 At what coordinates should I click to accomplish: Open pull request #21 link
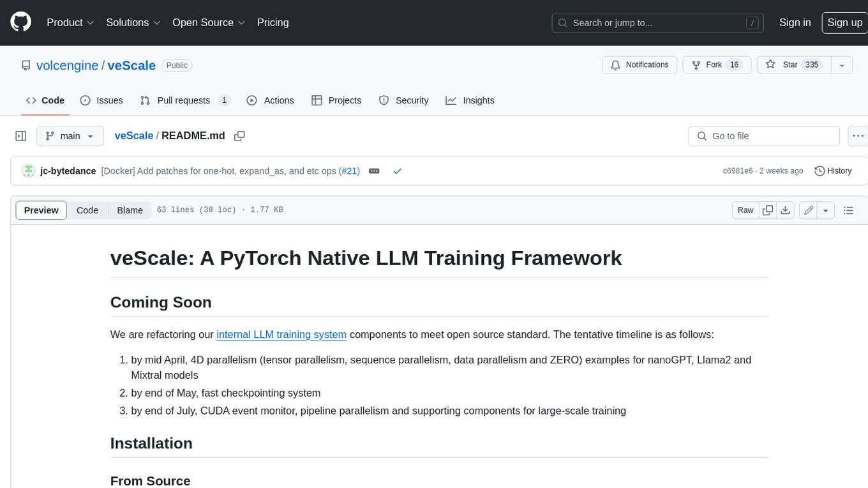tap(349, 171)
